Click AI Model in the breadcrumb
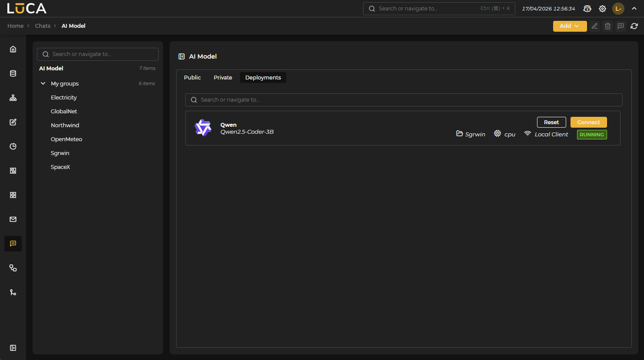The width and height of the screenshot is (644, 360). [x=73, y=26]
